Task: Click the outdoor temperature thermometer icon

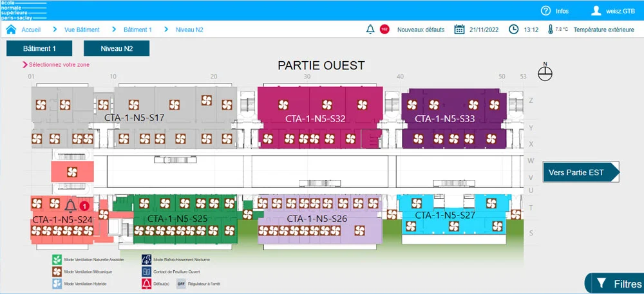Action: click(551, 30)
